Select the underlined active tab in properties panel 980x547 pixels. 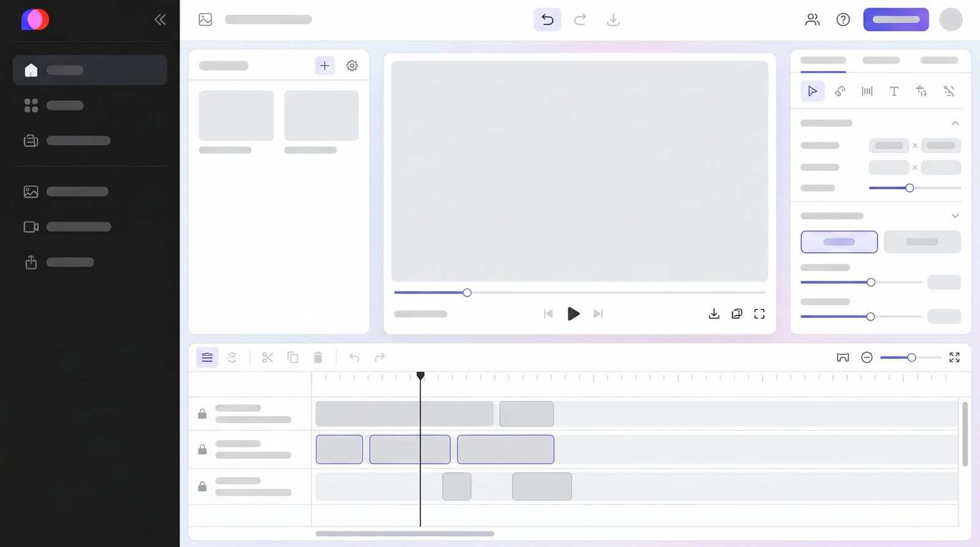[823, 60]
